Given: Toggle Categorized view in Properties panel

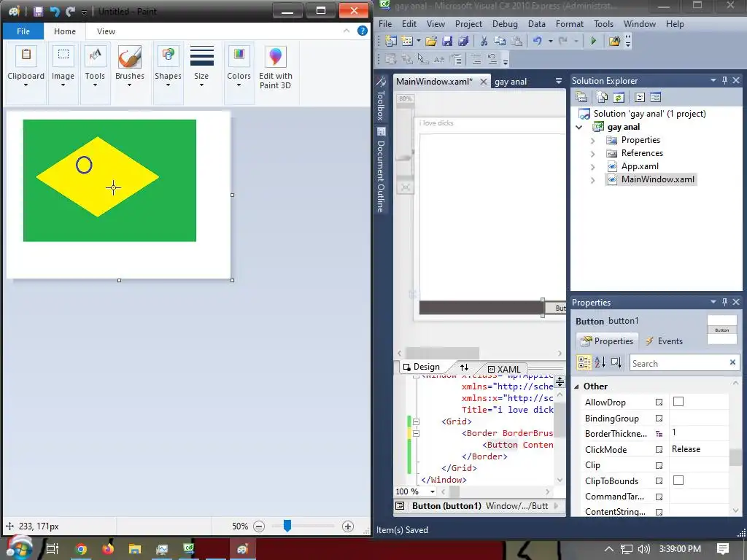Looking at the screenshot, I should (584, 362).
